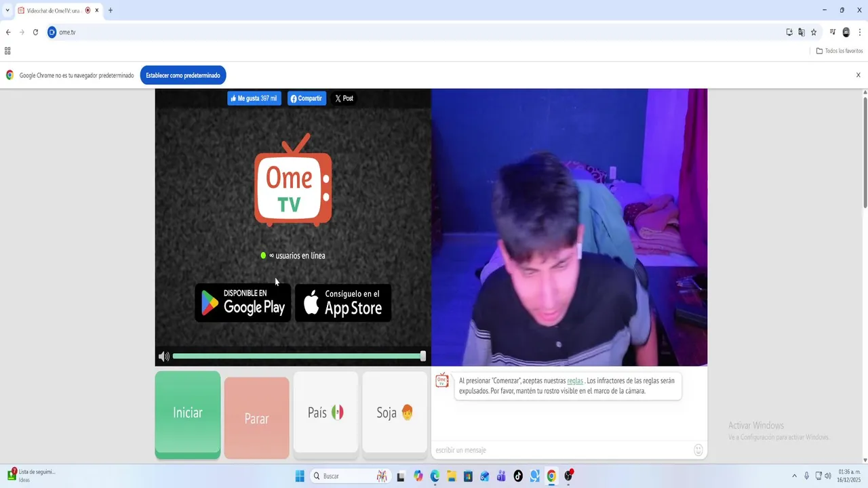
Task: Open Task View on the taskbar
Action: [401, 476]
